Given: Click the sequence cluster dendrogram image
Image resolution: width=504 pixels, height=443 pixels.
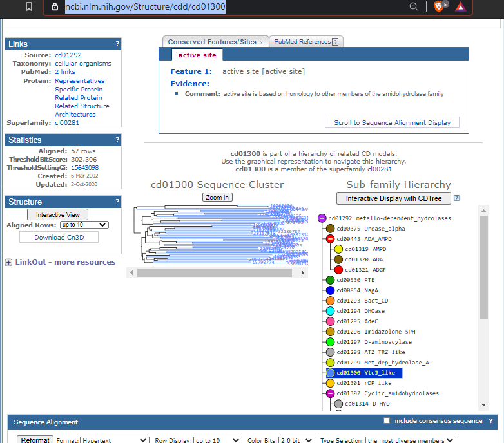Looking at the screenshot, I should pos(221,234).
